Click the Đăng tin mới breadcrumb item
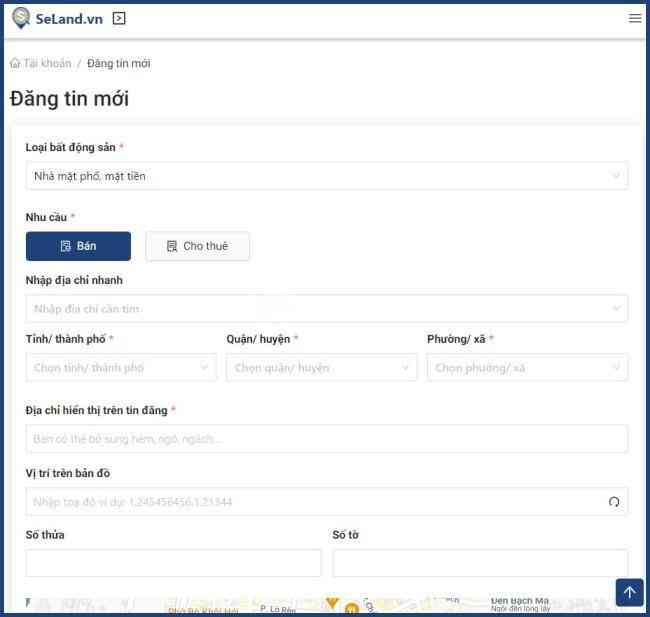 coord(118,63)
